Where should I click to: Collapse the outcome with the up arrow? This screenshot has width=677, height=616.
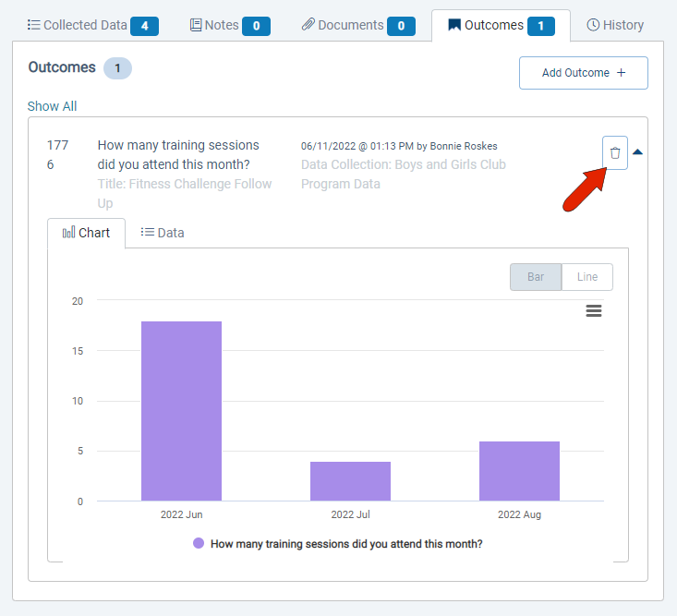click(637, 152)
